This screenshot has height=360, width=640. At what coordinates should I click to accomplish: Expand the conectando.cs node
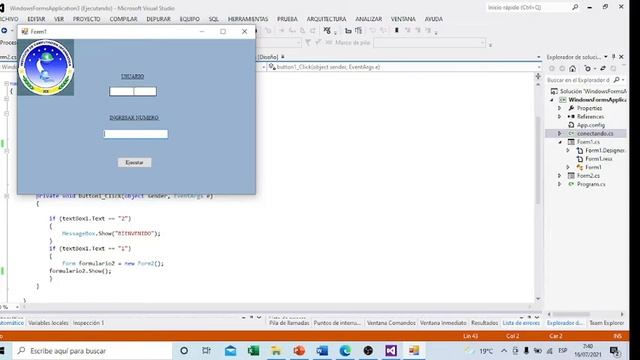[560, 133]
